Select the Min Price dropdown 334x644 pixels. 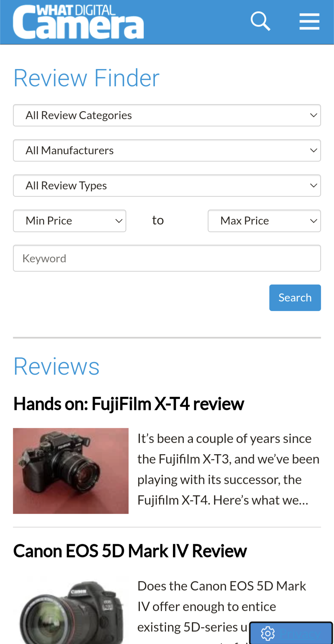point(70,221)
